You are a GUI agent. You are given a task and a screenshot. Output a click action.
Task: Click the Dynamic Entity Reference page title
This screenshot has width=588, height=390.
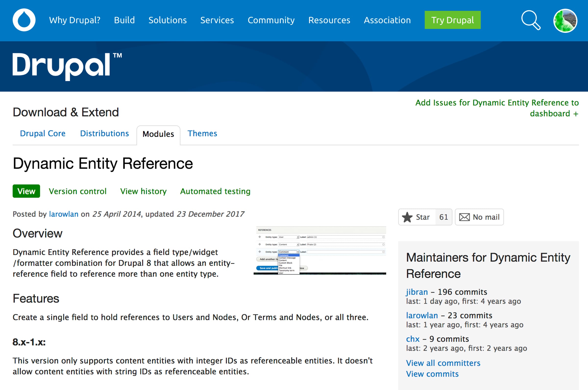(103, 164)
